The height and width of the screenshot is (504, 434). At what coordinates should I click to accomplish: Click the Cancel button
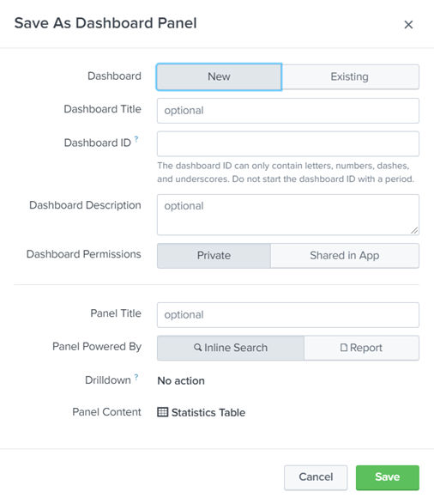316,477
